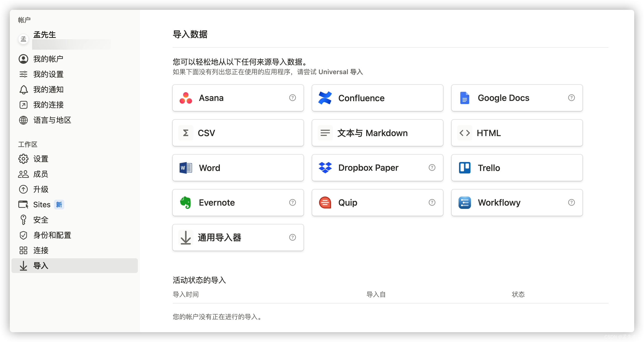Import from Trello
The image size is (644, 342).
[517, 168]
